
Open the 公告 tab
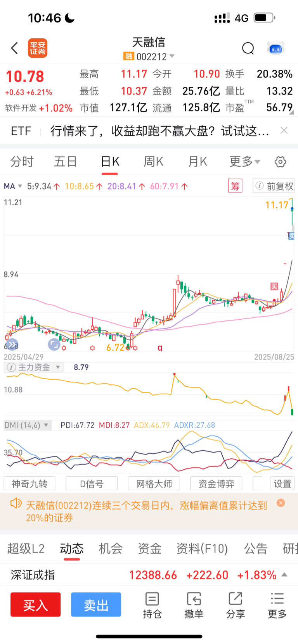(256, 549)
